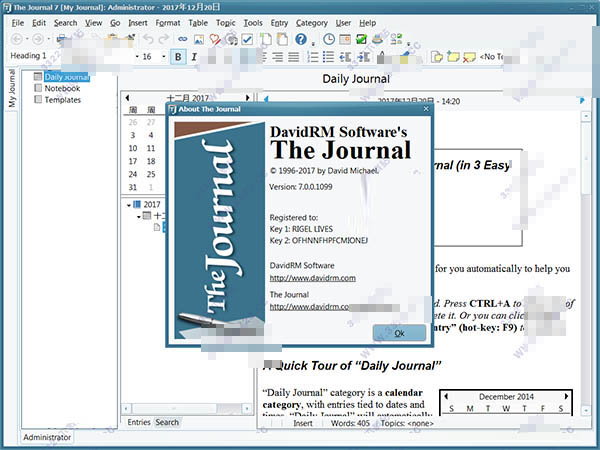Open the Format menu
The height and width of the screenshot is (450, 600).
tap(168, 23)
